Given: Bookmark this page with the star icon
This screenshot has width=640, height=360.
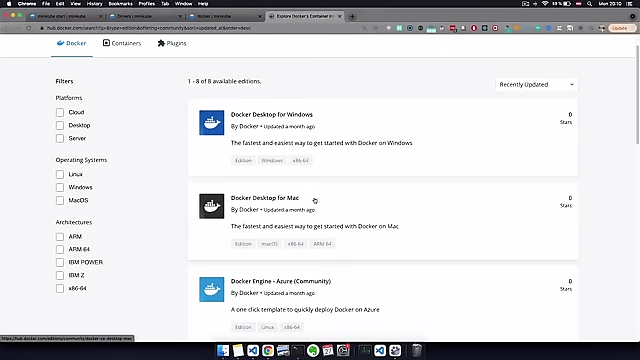Looking at the screenshot, I should click(376, 28).
